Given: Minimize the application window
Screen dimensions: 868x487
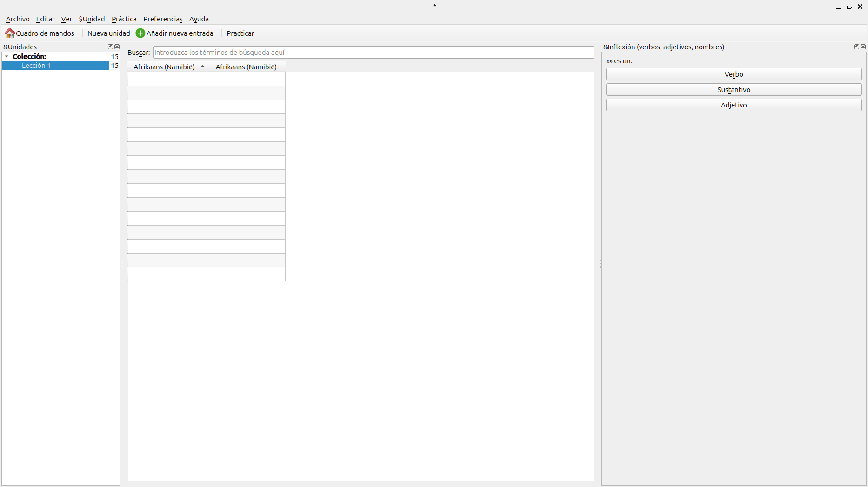Looking at the screenshot, I should 839,7.
